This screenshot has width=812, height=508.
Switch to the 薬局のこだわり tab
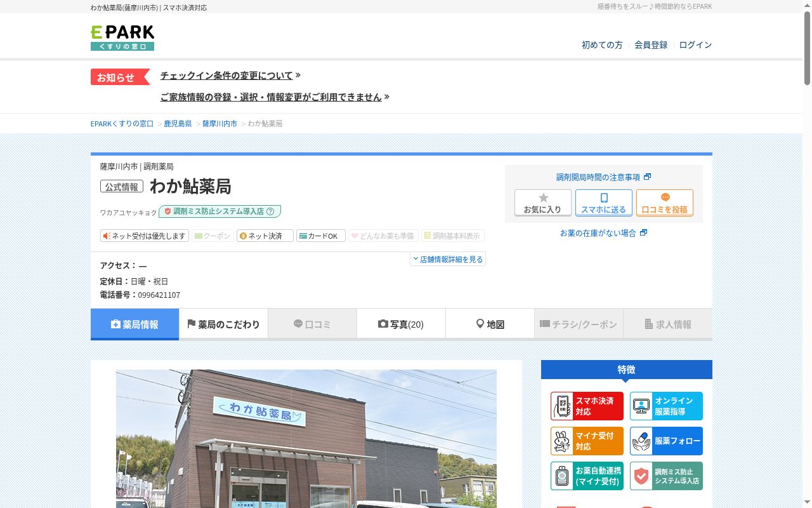tap(223, 324)
